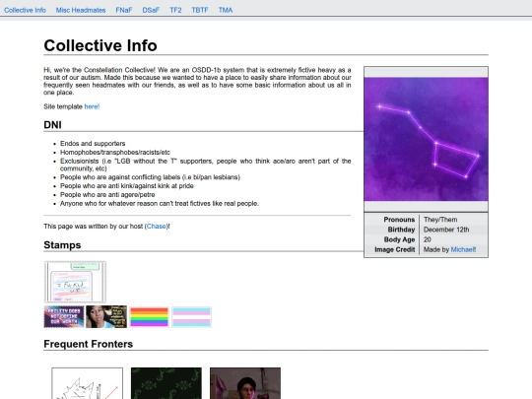The image size is (532, 399).
Task: Click the 'Collective Info' page heading
Action: [x=100, y=45]
